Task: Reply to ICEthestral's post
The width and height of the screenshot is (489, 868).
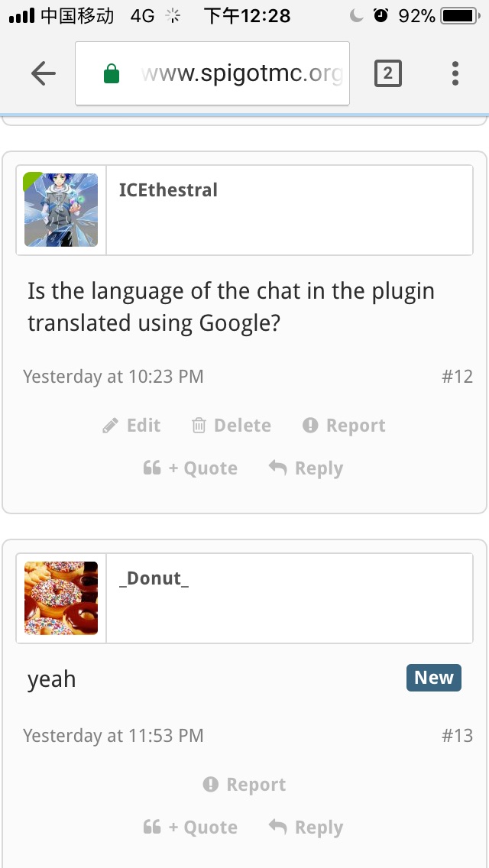Action: (306, 468)
